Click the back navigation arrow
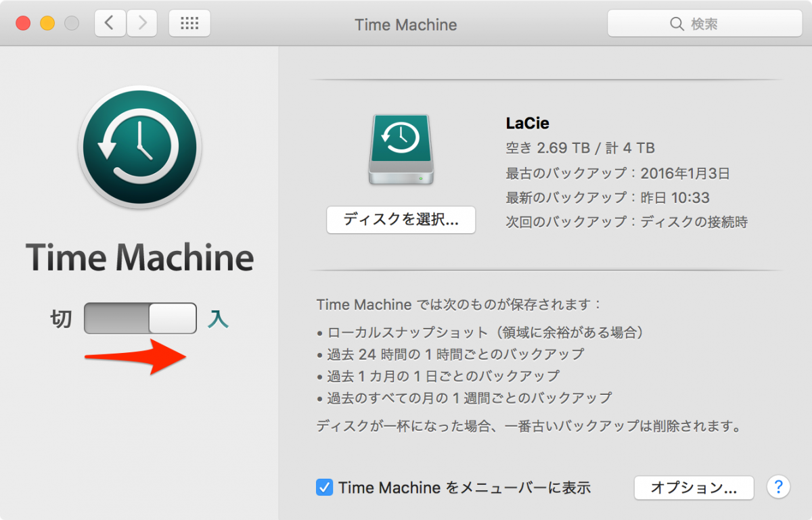 (x=110, y=22)
